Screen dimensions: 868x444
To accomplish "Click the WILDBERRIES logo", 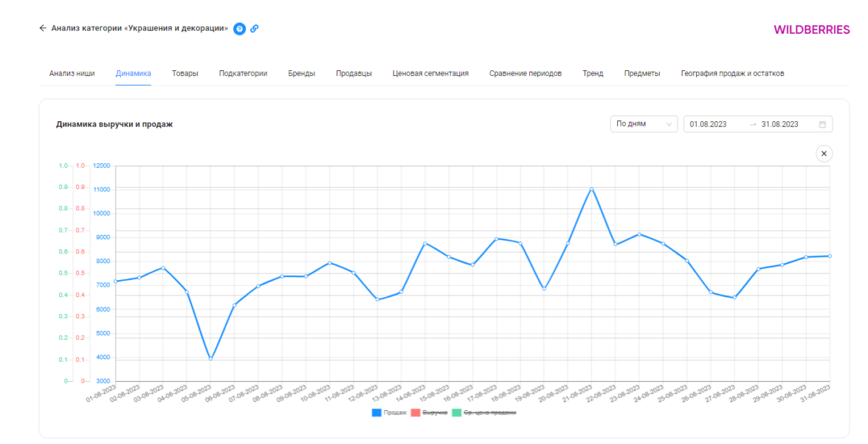I will 811,30.
